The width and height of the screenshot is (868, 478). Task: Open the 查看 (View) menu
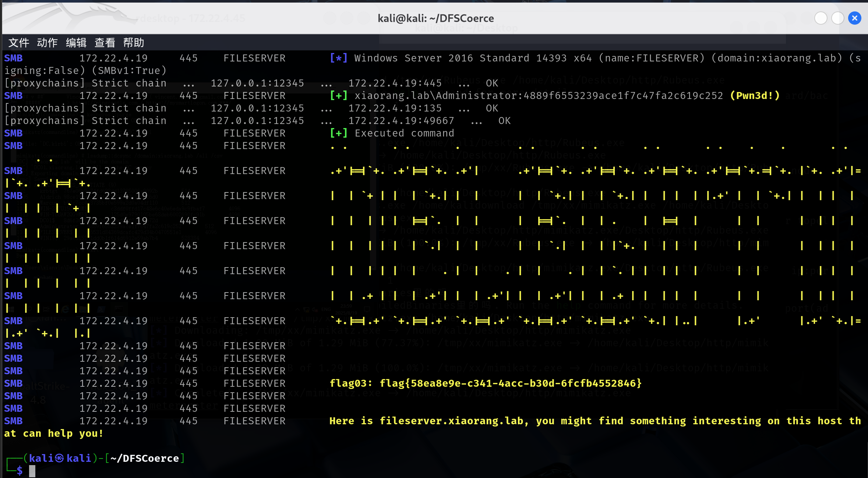pyautogui.click(x=105, y=43)
